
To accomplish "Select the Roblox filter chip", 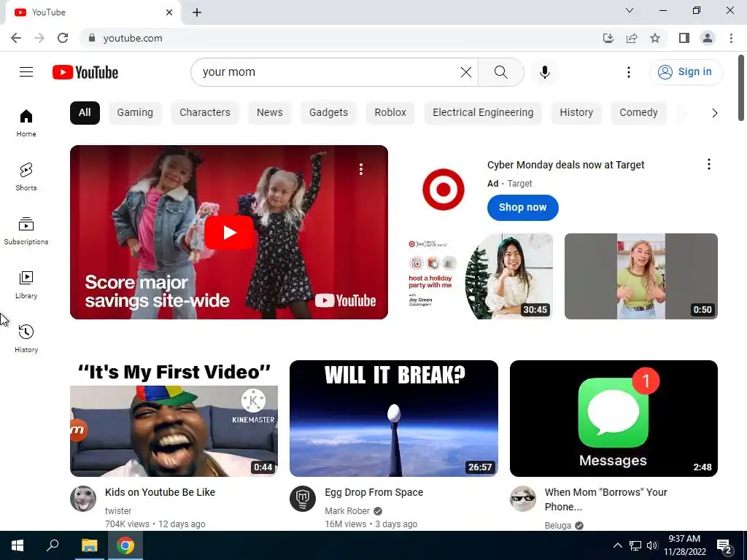I will (x=390, y=113).
